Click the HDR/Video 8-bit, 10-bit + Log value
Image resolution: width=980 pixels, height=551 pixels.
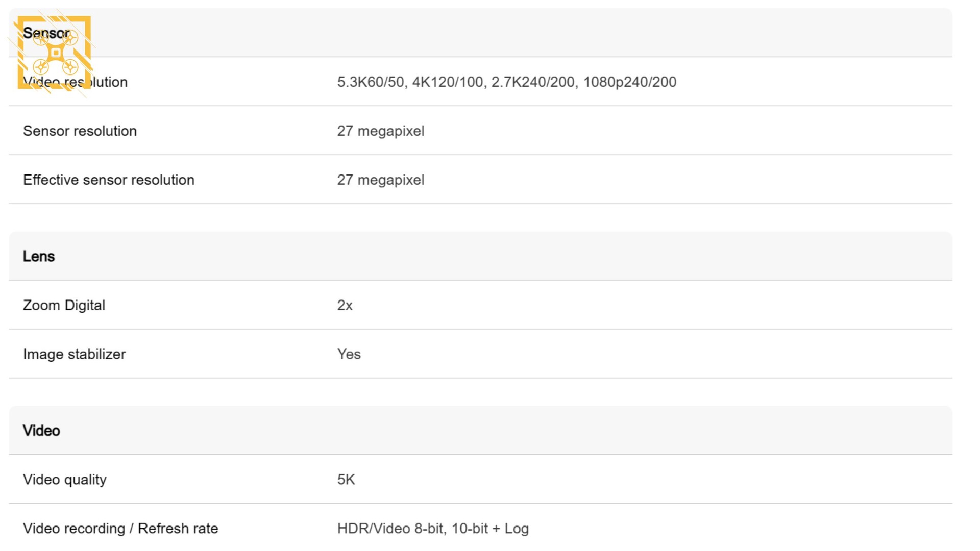coord(432,529)
